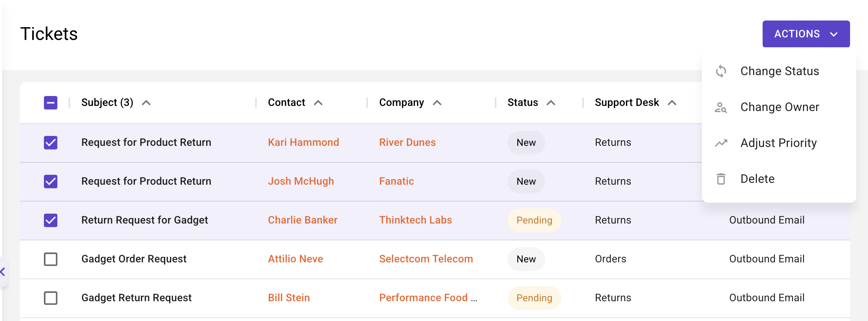Screen dimensions: 868x321
Task: Click Bill Stein's Pending status badge
Action: [534, 298]
